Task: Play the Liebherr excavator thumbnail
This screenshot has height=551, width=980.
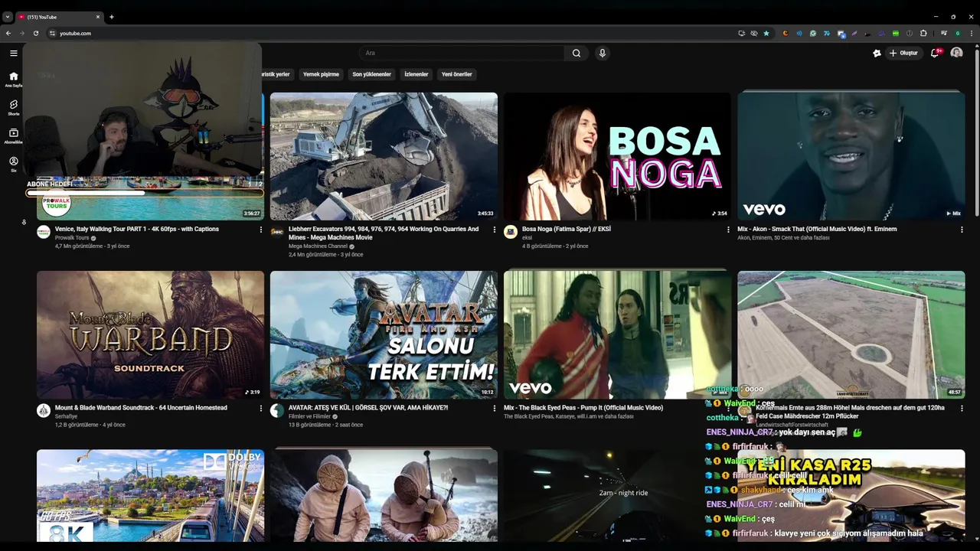Action: tap(384, 156)
